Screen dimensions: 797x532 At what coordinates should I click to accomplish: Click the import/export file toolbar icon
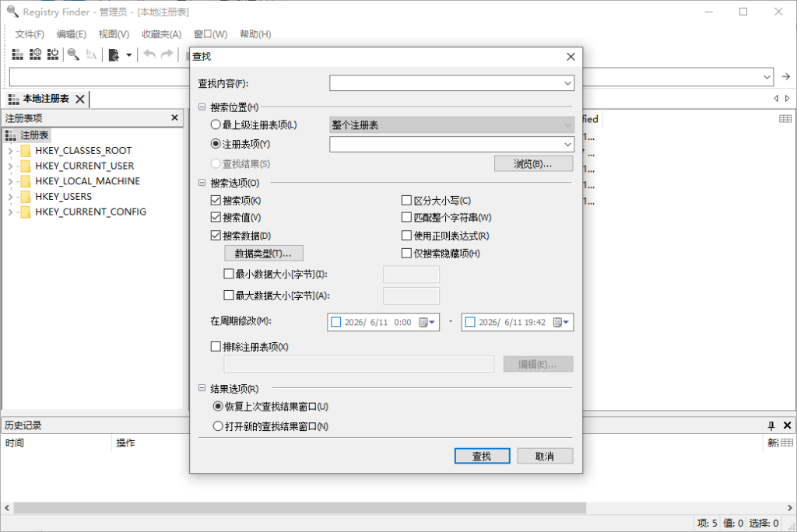[114, 54]
